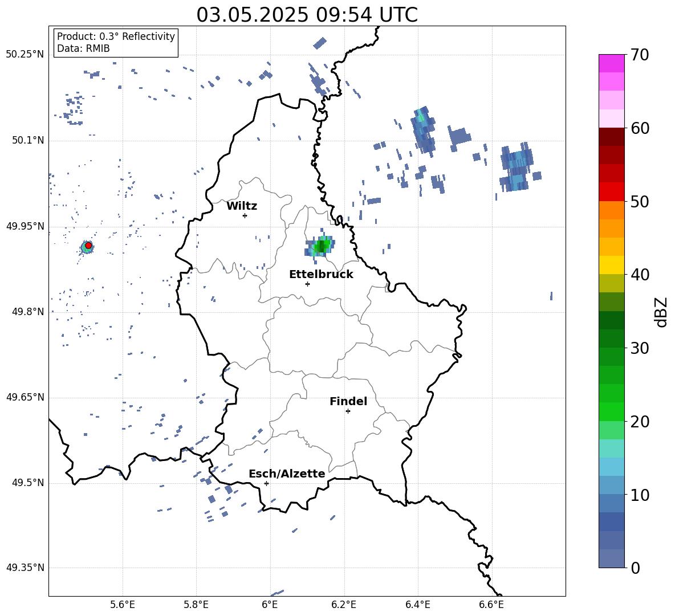
Task: Click the 70 tick label on colorbar
Action: pos(640,55)
